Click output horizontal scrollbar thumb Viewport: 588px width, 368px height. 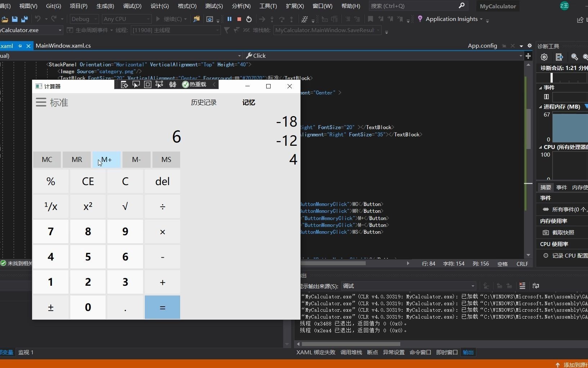351,344
